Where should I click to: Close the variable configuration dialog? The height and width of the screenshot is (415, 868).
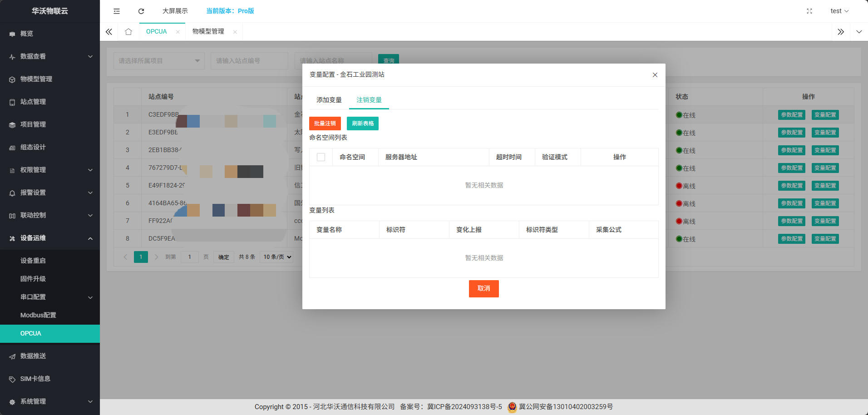pos(655,75)
